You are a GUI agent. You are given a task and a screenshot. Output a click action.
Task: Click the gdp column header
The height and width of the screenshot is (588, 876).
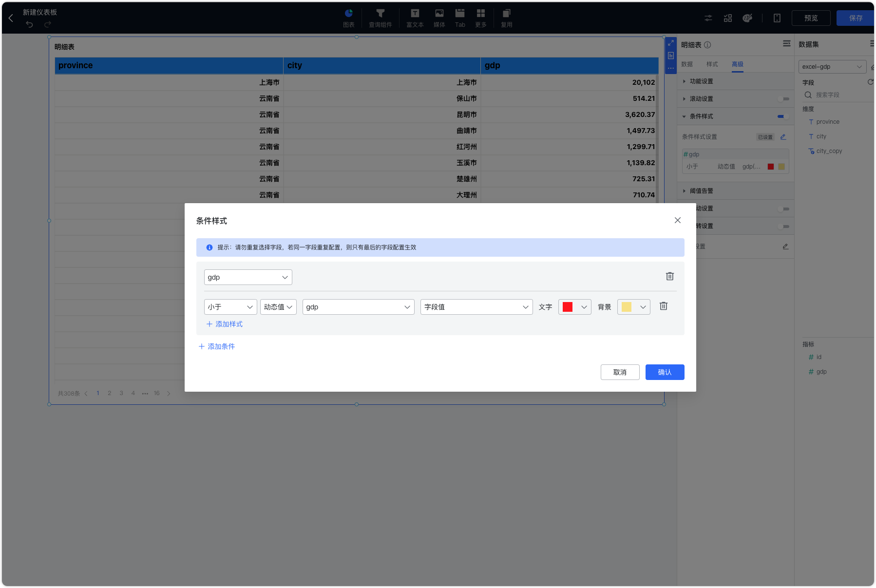[x=570, y=65]
